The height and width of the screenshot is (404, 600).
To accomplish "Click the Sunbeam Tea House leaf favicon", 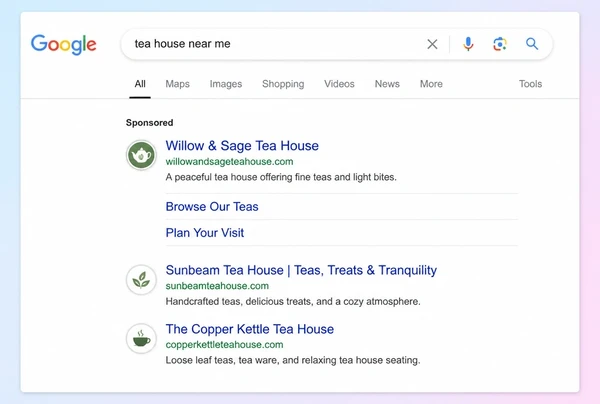I will coord(141,280).
